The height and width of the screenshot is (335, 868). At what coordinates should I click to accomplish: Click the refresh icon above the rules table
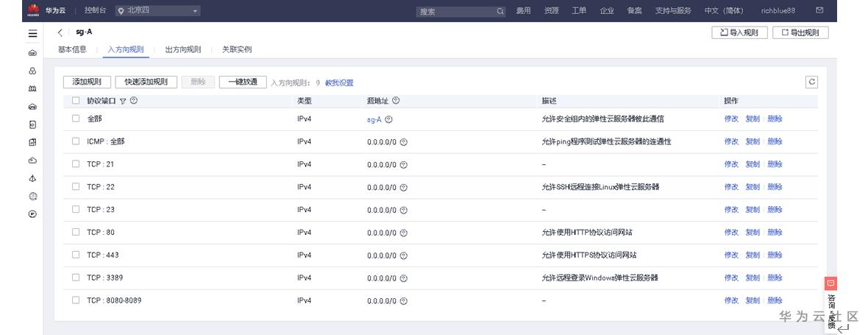click(x=811, y=82)
